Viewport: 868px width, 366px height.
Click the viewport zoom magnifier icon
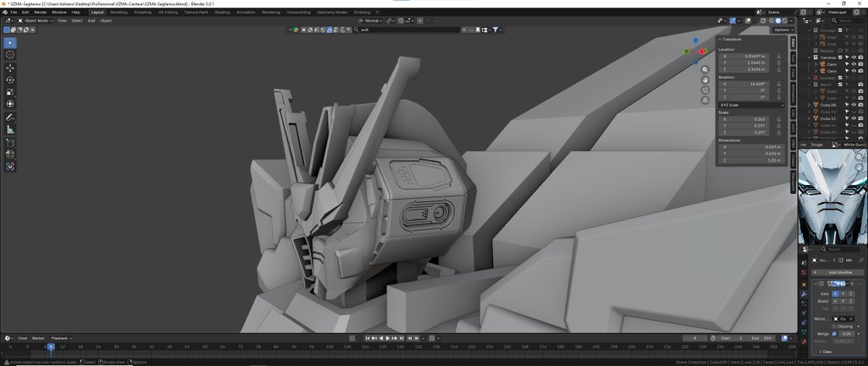(705, 70)
